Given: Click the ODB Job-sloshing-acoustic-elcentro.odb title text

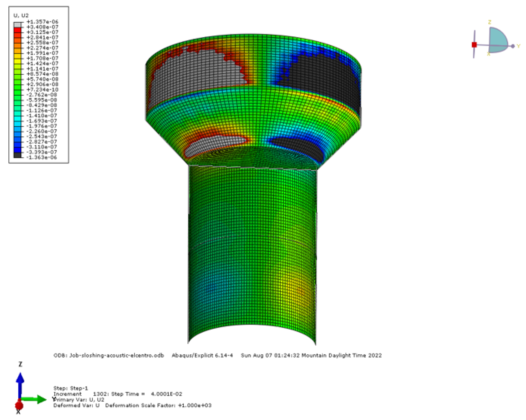Looking at the screenshot, I should 109,355.
